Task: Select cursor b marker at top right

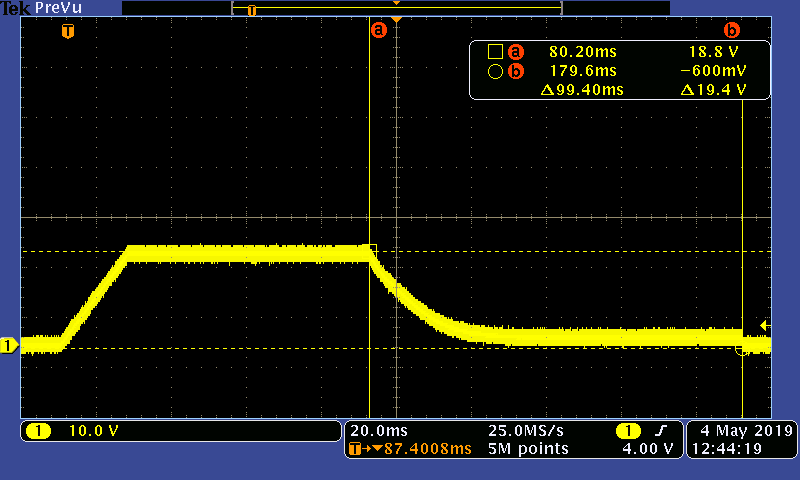Action: coord(731,30)
